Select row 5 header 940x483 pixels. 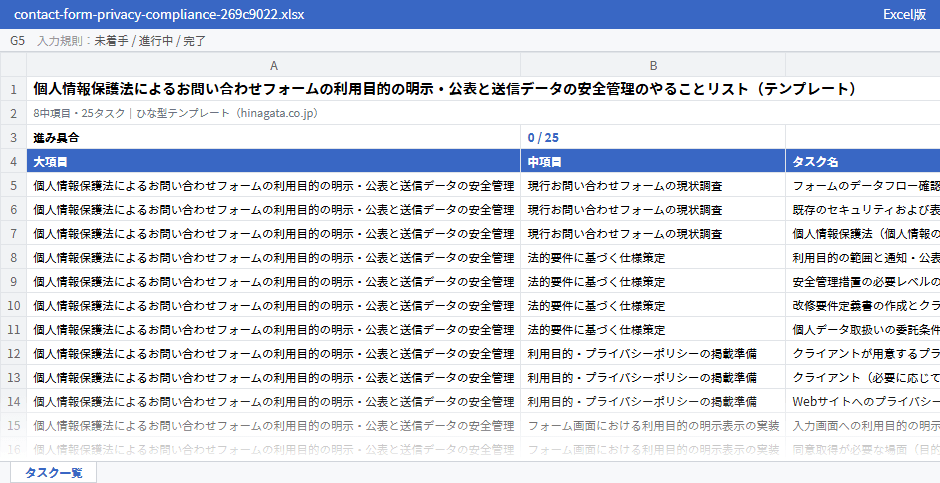[13, 185]
